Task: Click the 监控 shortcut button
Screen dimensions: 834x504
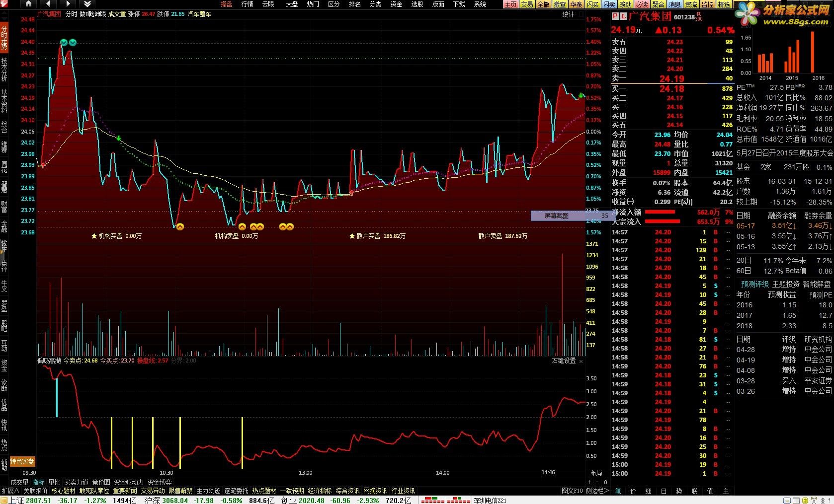Action: point(707,4)
